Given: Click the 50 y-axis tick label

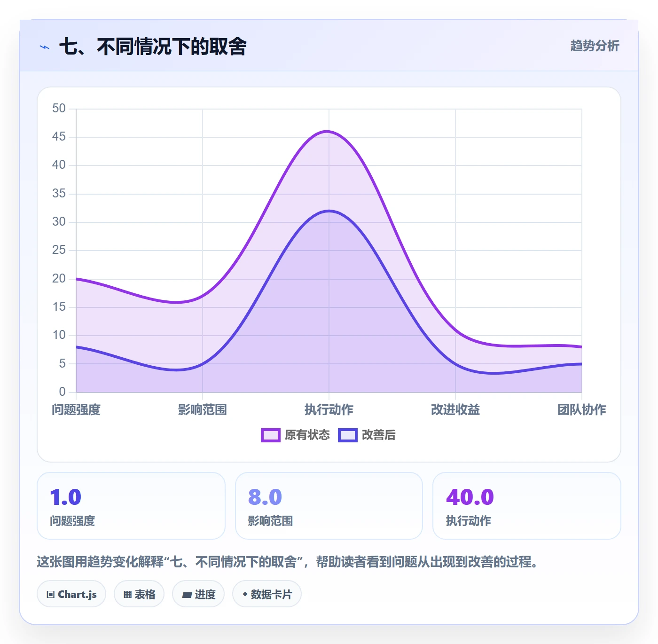Looking at the screenshot, I should tap(59, 109).
